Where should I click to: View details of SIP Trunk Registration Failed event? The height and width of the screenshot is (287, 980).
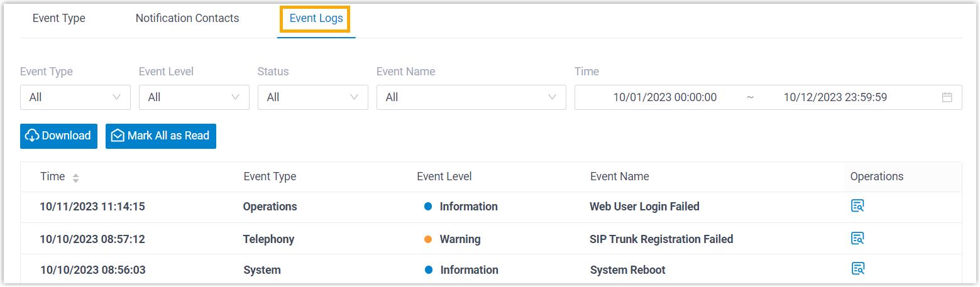[857, 238]
